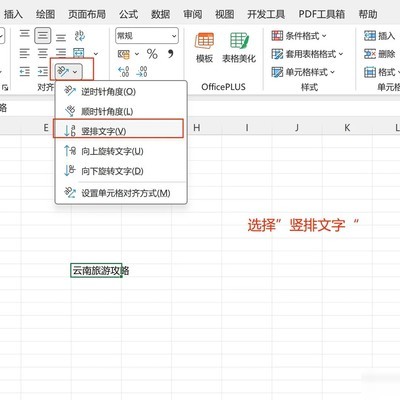Click the decrease indent icon
This screenshot has width=400, height=400.
[x=24, y=72]
